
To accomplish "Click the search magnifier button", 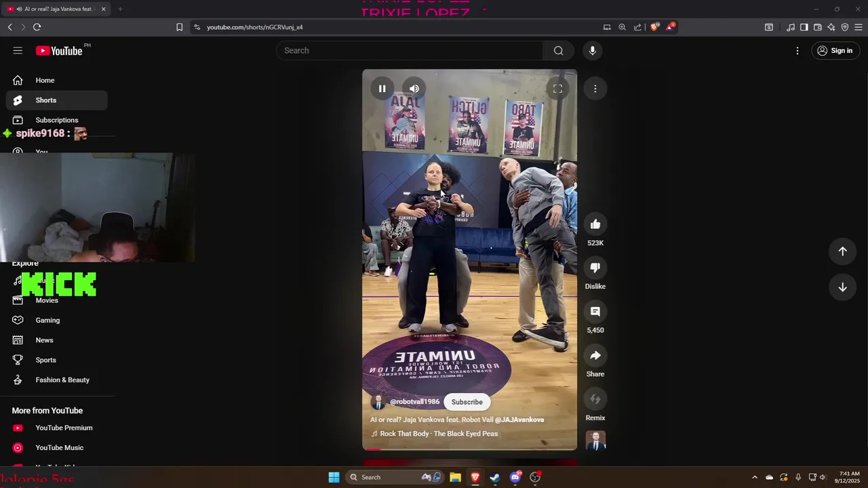I will (x=558, y=51).
